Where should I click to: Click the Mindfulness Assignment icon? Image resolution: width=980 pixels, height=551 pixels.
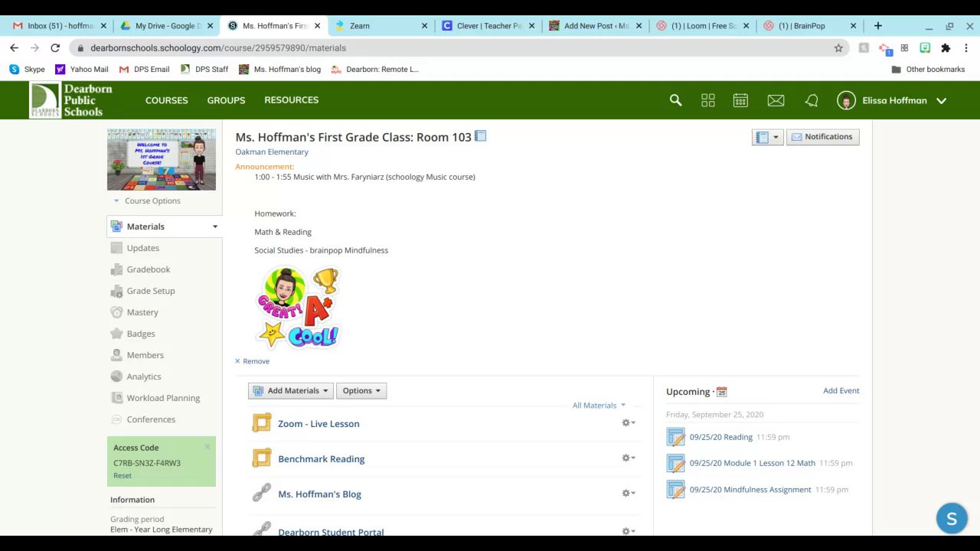click(x=675, y=490)
